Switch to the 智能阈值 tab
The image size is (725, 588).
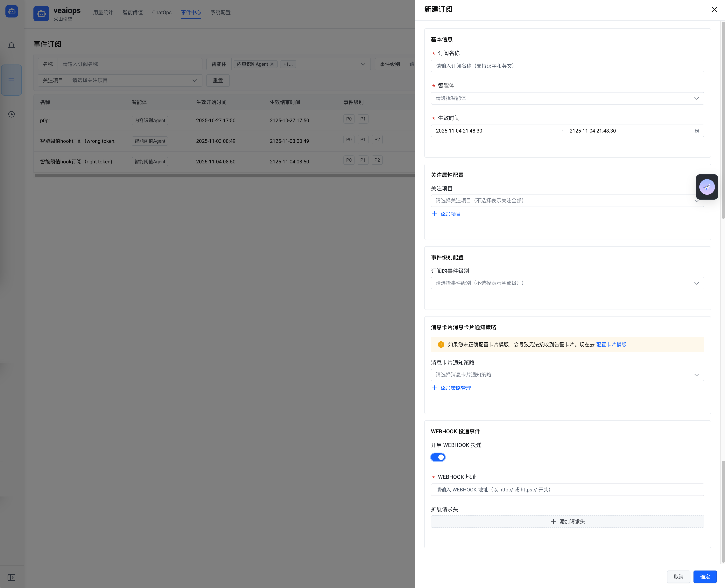pyautogui.click(x=132, y=12)
